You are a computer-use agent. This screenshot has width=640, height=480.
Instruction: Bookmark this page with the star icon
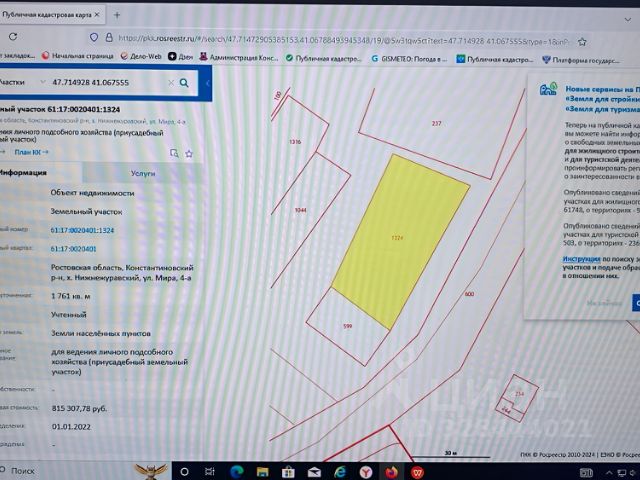[582, 42]
